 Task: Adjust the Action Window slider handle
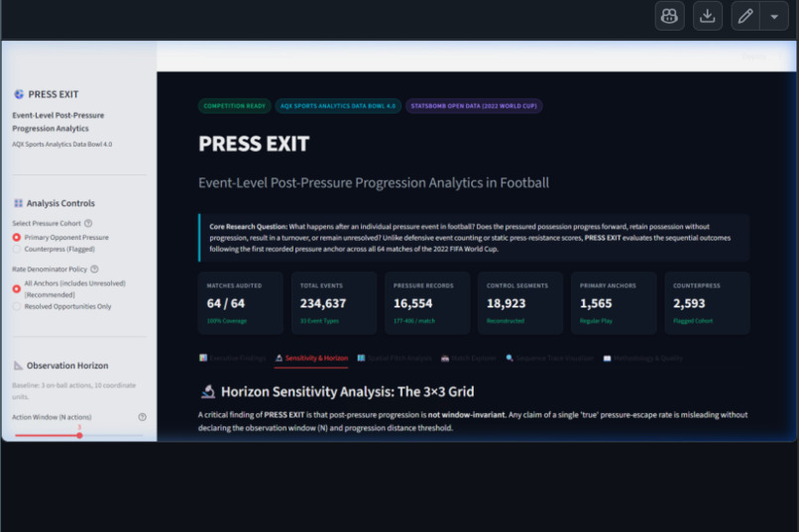click(79, 435)
